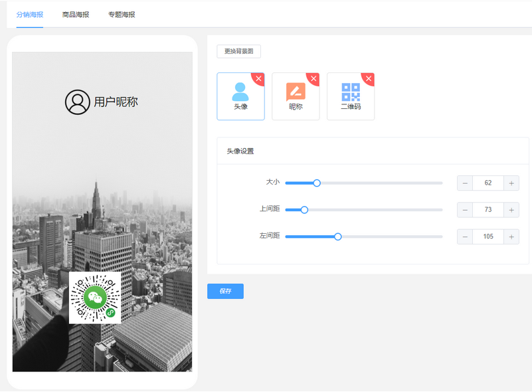Click the 更换背景图 button

[x=239, y=51]
